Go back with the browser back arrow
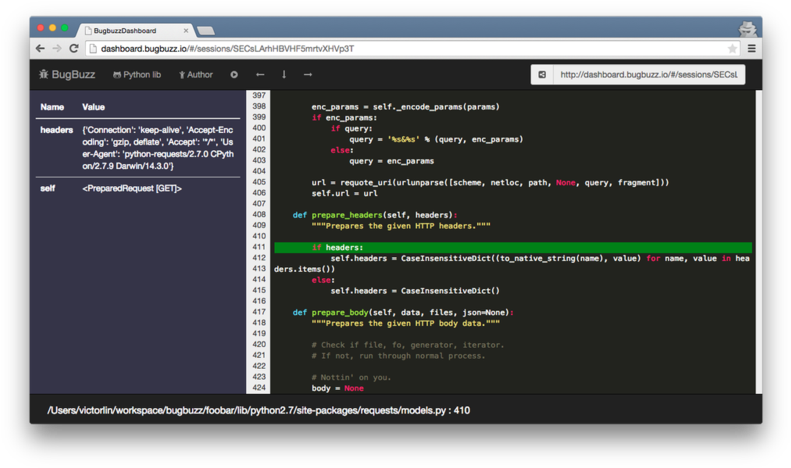This screenshot has height=468, width=791. tap(40, 48)
